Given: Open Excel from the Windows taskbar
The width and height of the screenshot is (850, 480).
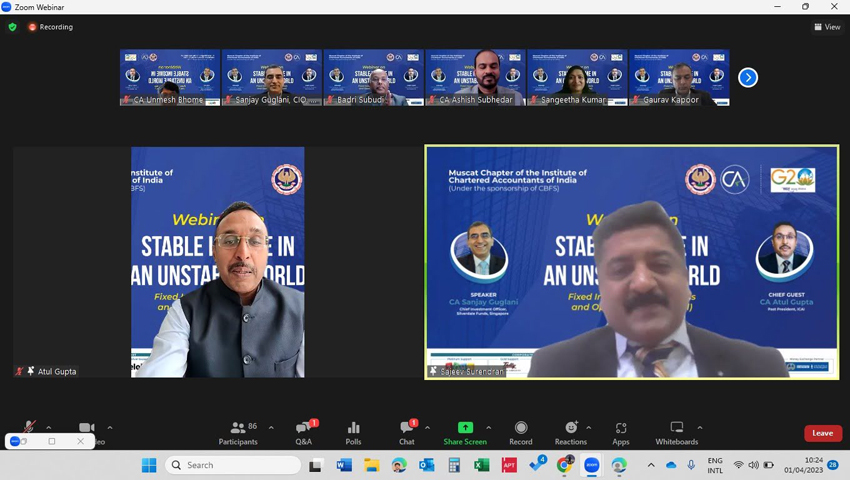Looking at the screenshot, I should 482,465.
